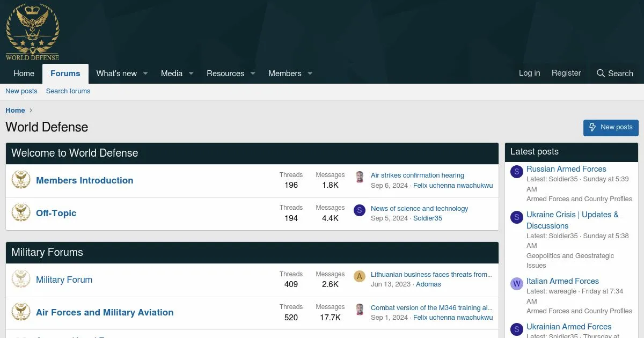
Task: Open the Search forums sub-navigation link
Action: pos(68,91)
